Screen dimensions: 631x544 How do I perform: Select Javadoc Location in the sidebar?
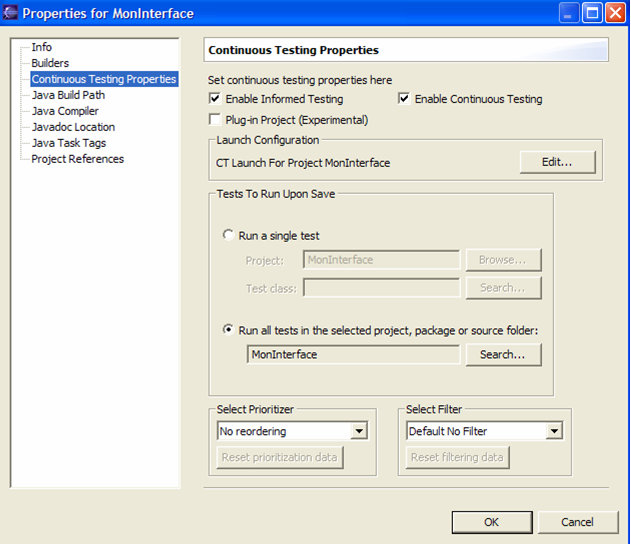(x=73, y=127)
